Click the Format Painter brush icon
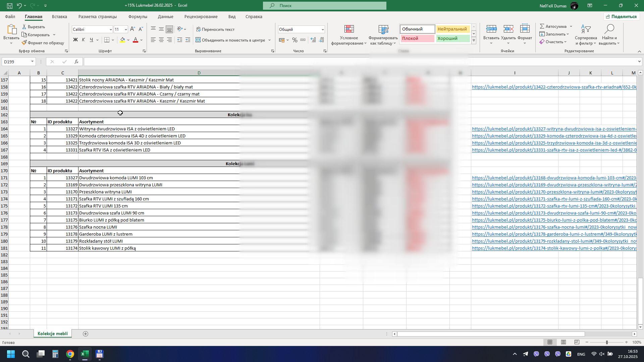644x362 pixels. point(24,43)
